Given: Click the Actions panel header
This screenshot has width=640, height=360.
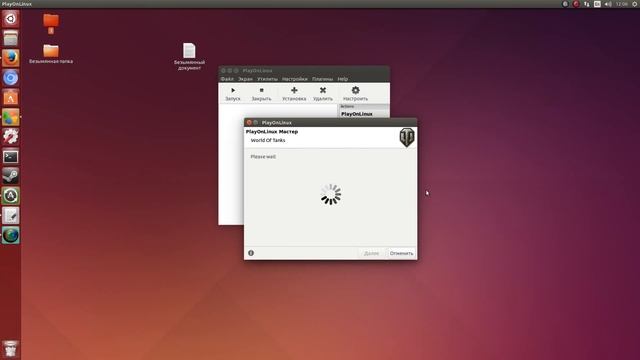Looking at the screenshot, I should pyautogui.click(x=364, y=107).
